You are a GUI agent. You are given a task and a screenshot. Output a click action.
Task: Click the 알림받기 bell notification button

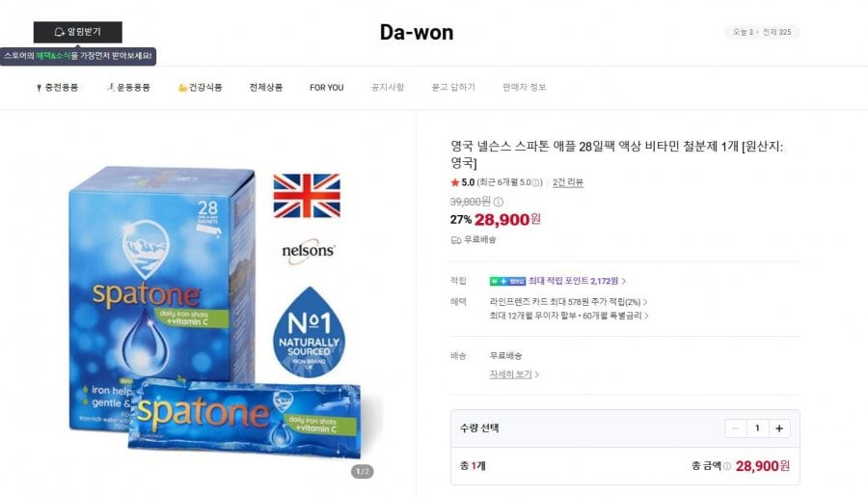coord(77,32)
